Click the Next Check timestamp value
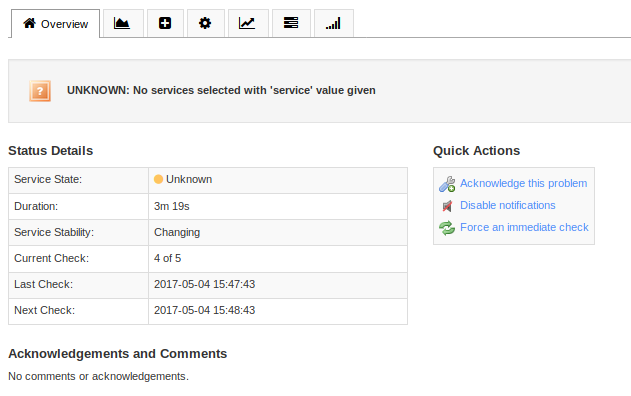This screenshot has height=396, width=631. pos(204,310)
